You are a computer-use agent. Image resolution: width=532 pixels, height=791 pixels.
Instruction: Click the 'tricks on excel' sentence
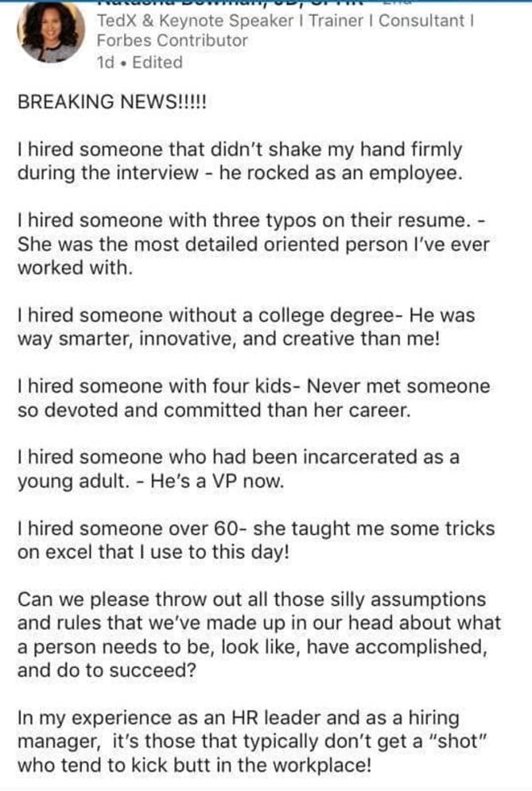tap(256, 540)
